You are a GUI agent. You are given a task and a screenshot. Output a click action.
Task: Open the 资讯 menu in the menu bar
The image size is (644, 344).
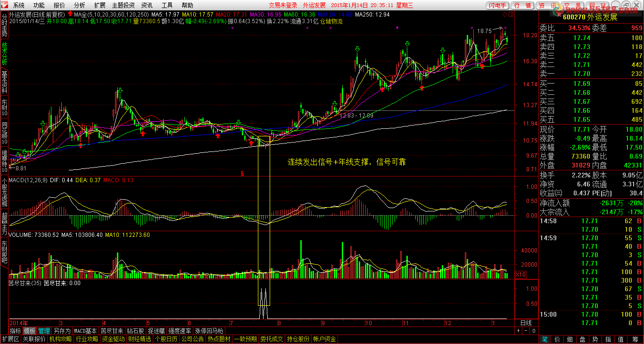147,6
